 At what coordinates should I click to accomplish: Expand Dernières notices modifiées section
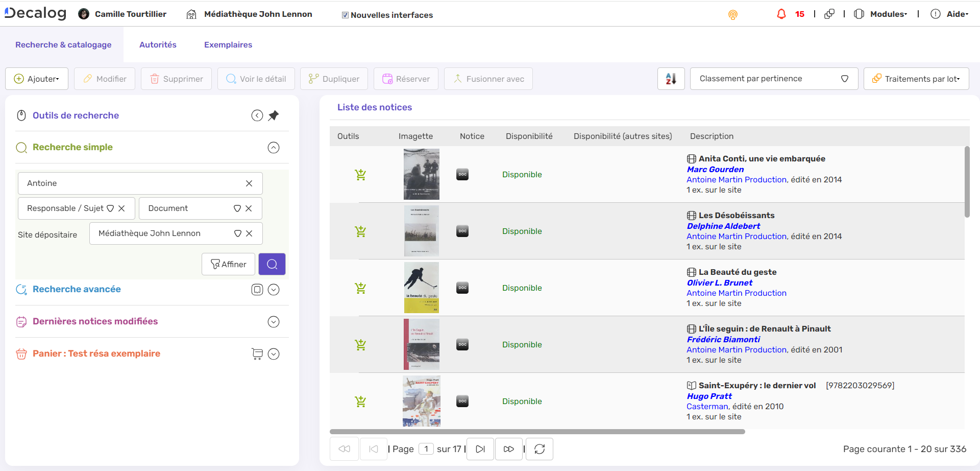274,322
